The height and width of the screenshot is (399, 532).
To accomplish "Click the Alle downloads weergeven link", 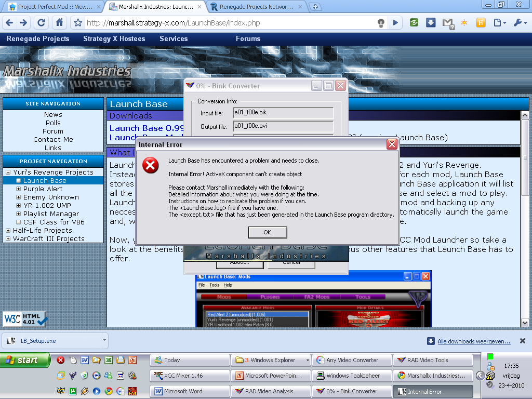I will [x=474, y=341].
